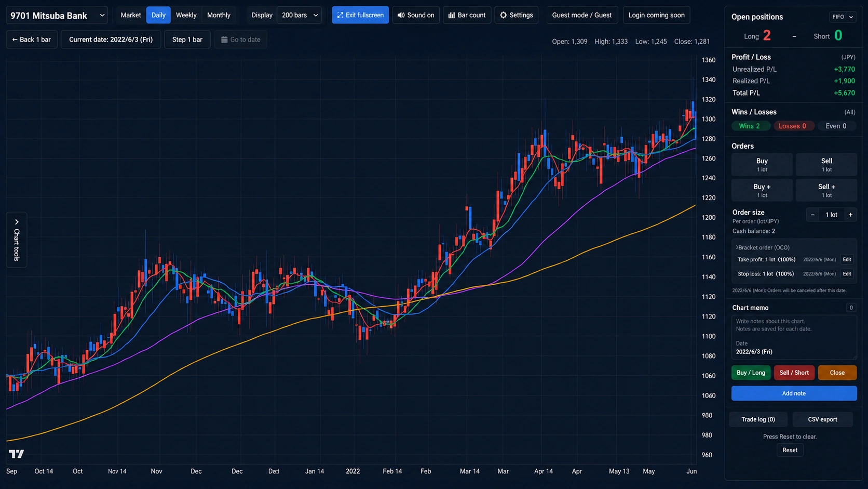Tag the memo as Sell / Short
Screen dimensions: 868x489
794,373
